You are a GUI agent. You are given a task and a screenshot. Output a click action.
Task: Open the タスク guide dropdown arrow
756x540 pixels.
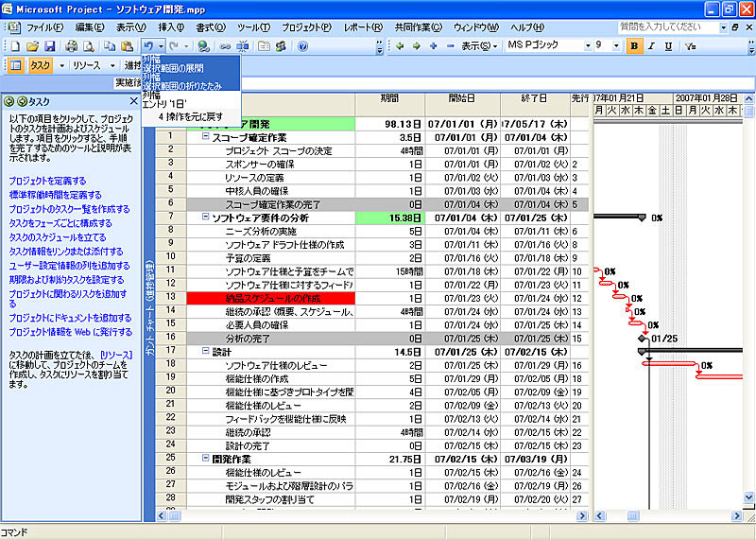click(61, 65)
